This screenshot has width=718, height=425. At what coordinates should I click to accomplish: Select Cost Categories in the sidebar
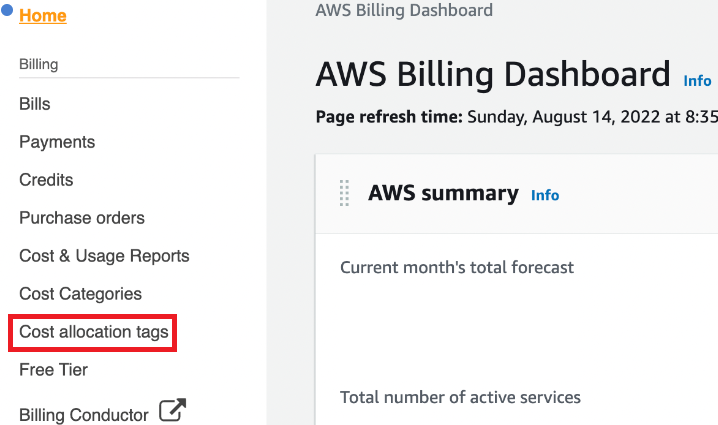pos(80,294)
